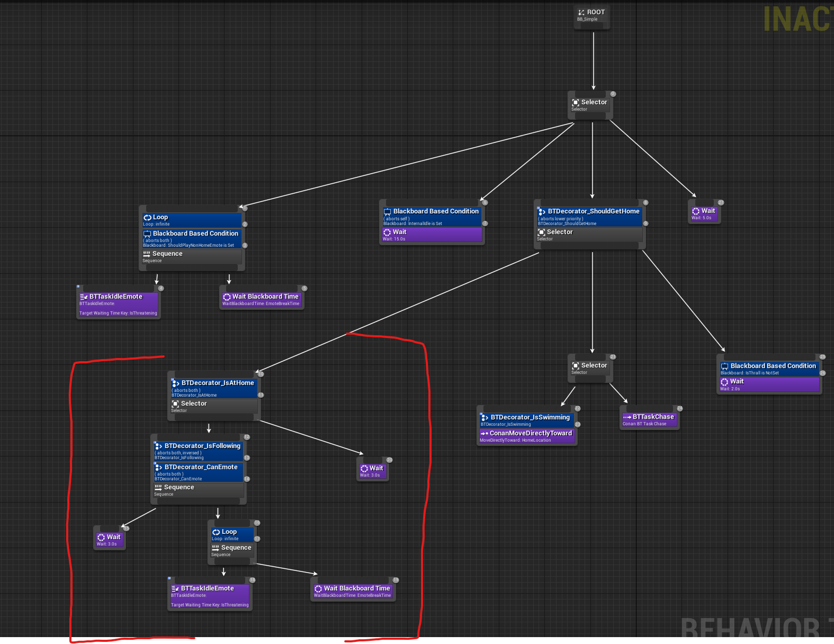Click the BTDecorator_CanEmote decorator icon
This screenshot has width=834, height=644.
click(158, 467)
